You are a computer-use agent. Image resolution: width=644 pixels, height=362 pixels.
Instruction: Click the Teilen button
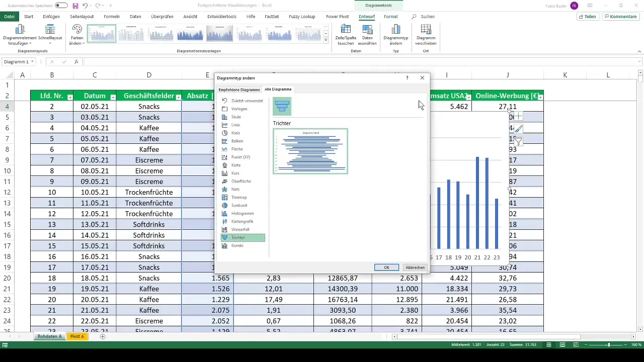tap(588, 17)
